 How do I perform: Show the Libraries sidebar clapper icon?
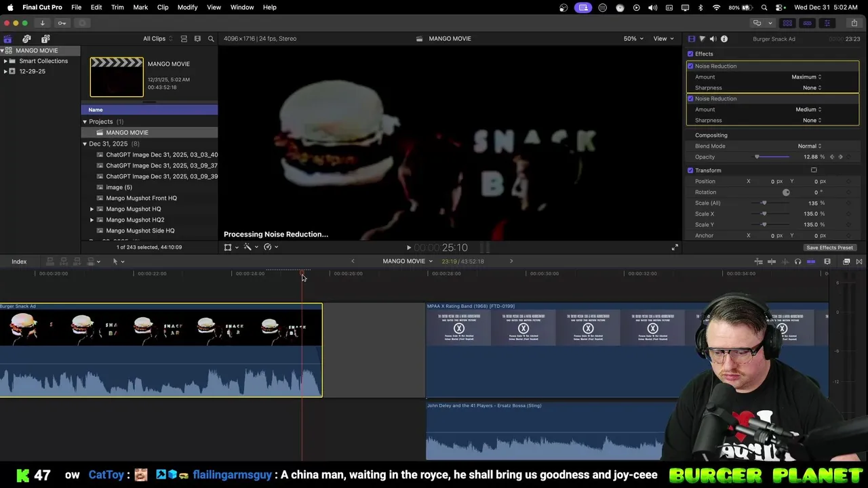[x=7, y=39]
